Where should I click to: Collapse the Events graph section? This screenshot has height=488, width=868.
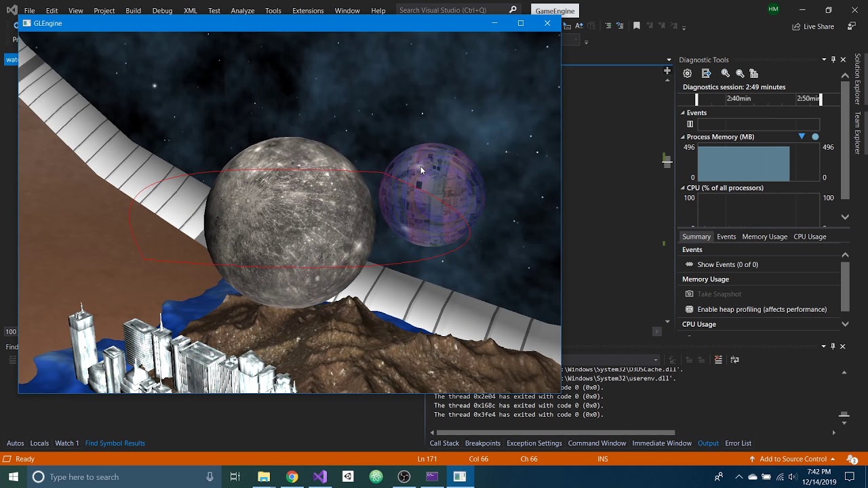(x=683, y=113)
